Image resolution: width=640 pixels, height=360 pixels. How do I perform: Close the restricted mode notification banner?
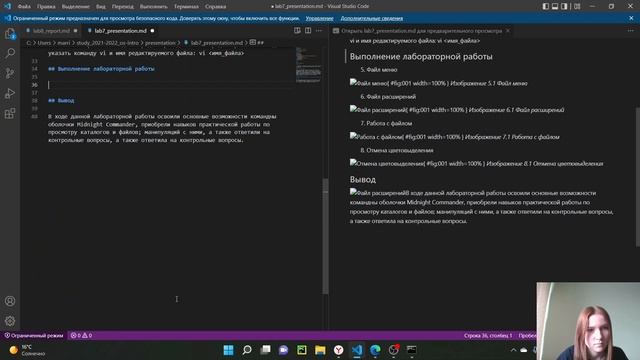pyautogui.click(x=631, y=18)
